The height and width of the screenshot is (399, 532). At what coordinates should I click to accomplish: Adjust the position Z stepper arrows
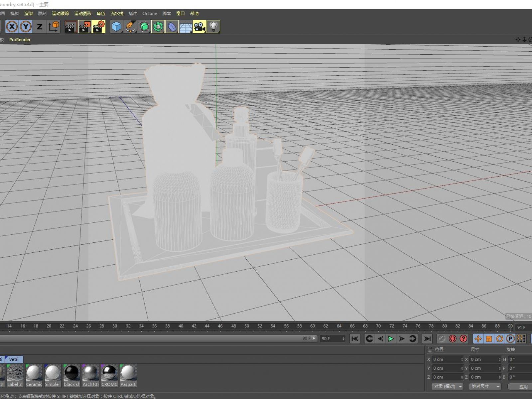point(462,377)
